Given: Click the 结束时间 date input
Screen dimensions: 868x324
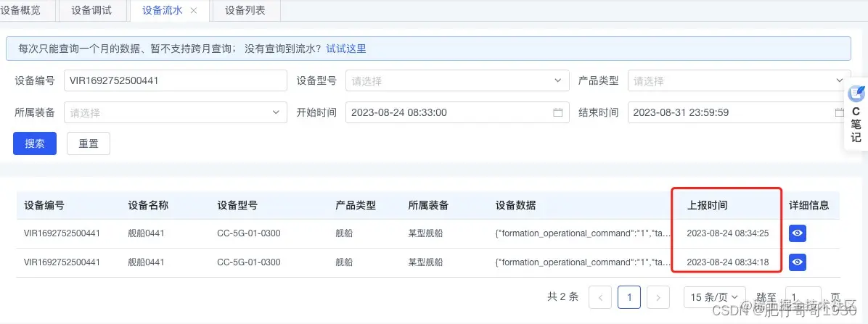Looking at the screenshot, I should [x=739, y=113].
